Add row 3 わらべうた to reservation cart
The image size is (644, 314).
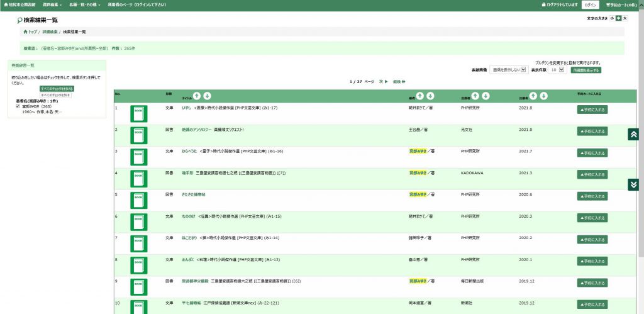click(x=592, y=153)
